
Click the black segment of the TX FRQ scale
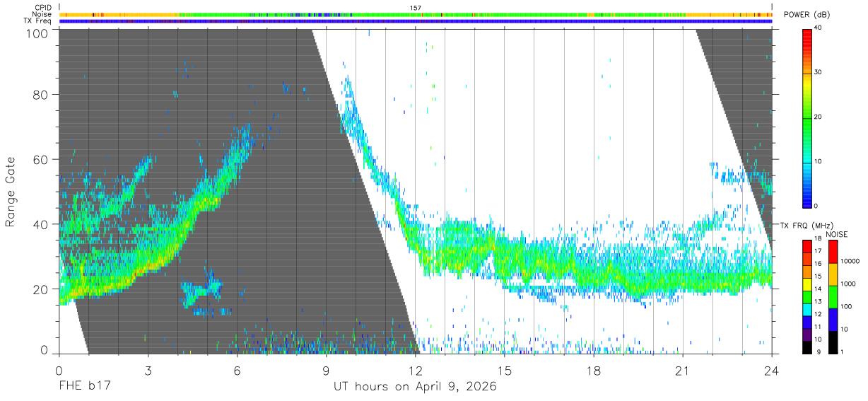tap(807, 347)
